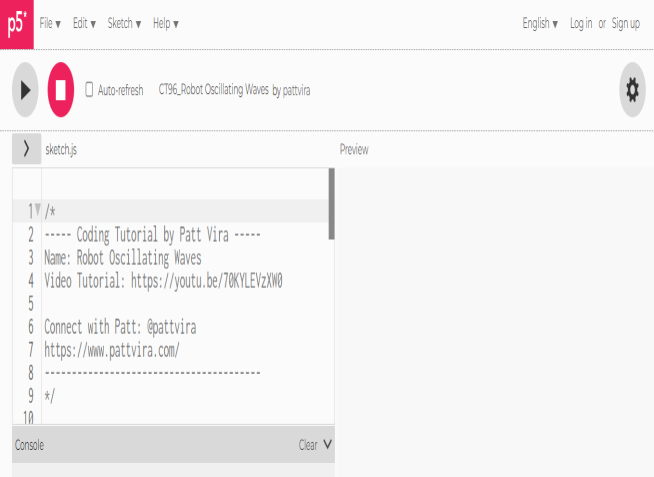Click the youtu.be video tutorial URL line
Screen dimensions: 654x477
click(x=163, y=281)
